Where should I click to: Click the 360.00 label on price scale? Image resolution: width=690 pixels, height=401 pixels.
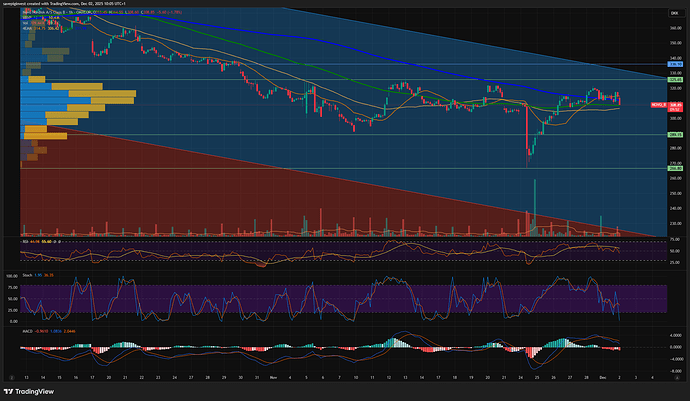[675, 28]
